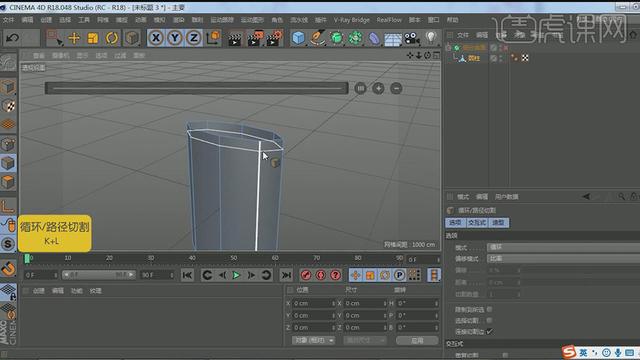Add a cube primitive object

pos(298,38)
